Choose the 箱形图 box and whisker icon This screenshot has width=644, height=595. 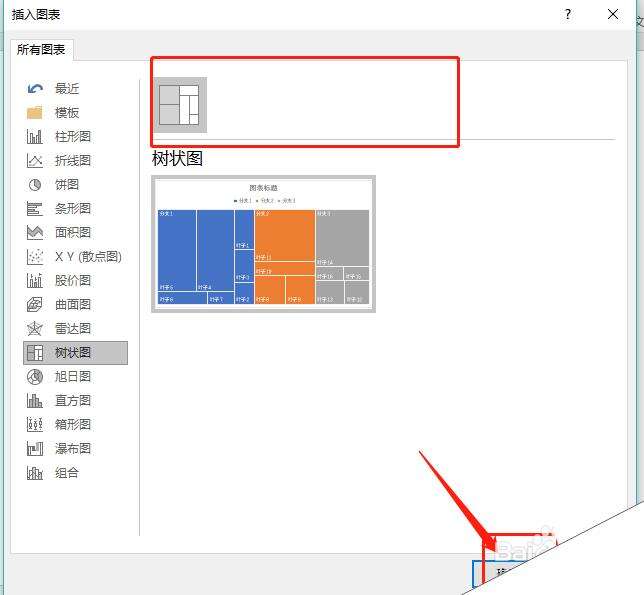pos(35,425)
